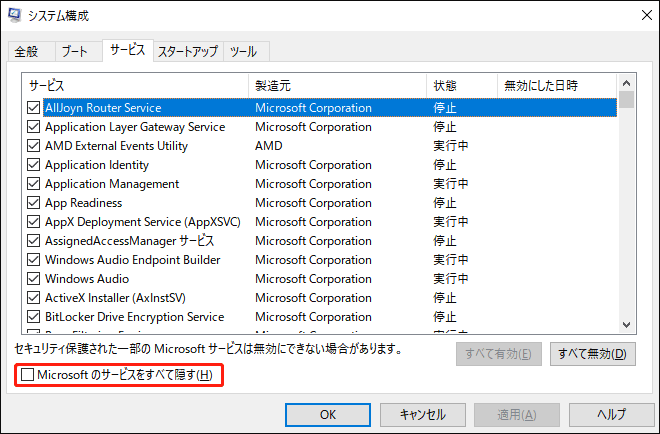Image resolution: width=660 pixels, height=434 pixels.
Task: Click 停止 status of App Readiness
Action: point(445,203)
